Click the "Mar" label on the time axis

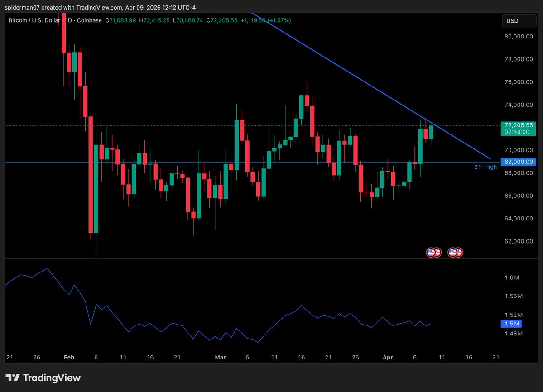(220, 357)
